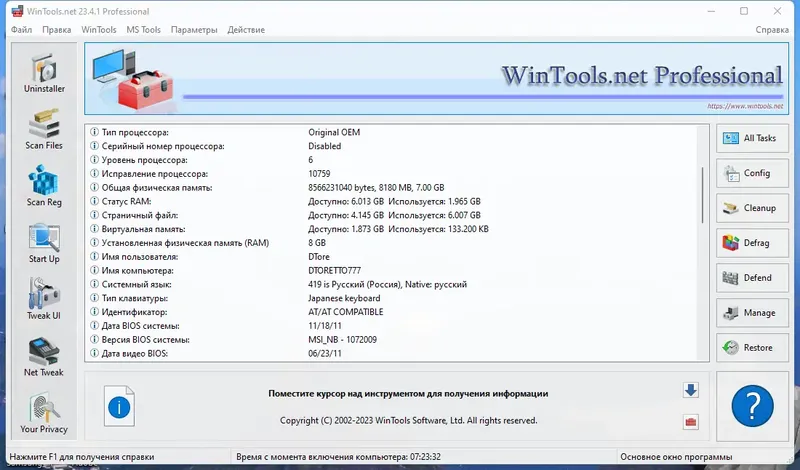Select the Установленная физическая память (RAM) row
This screenshot has height=470, width=800.
point(392,242)
